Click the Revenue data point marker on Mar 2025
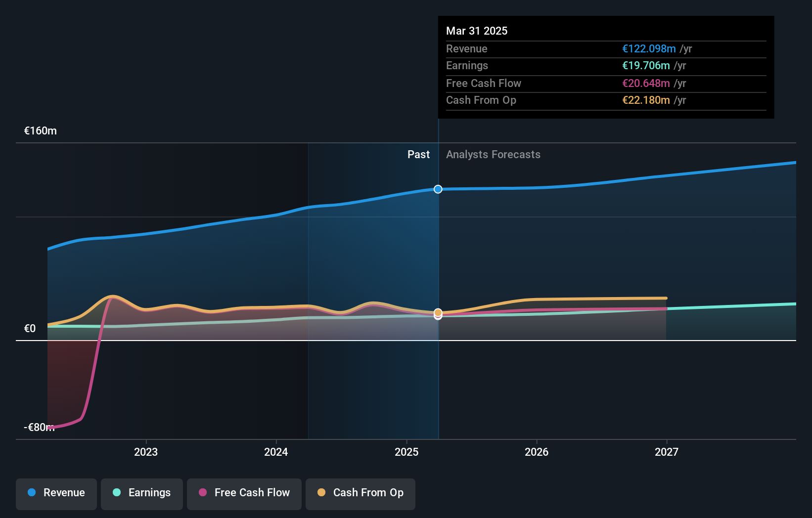Viewport: 812px width, 518px height. point(438,189)
